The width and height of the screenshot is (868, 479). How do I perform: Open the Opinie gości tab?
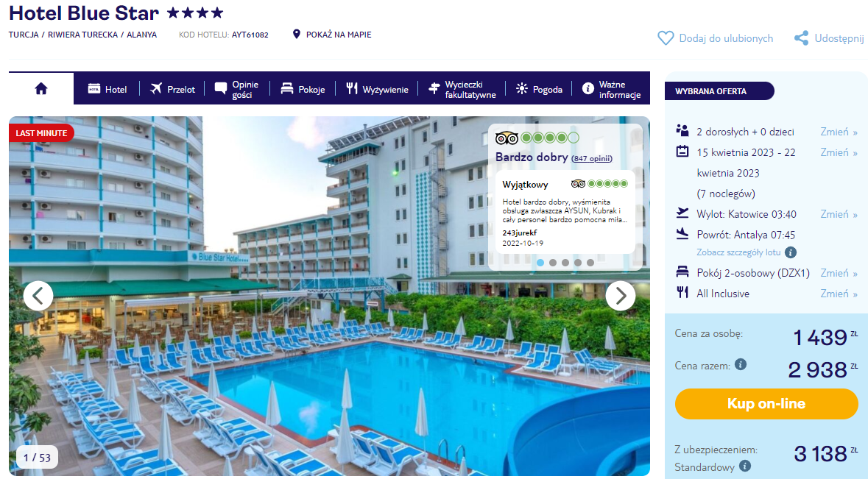[x=237, y=89]
